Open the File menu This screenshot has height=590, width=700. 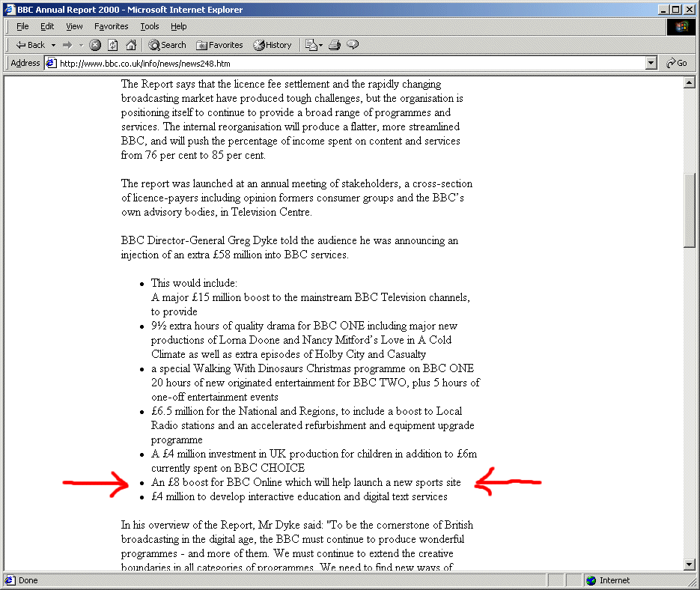click(x=22, y=26)
